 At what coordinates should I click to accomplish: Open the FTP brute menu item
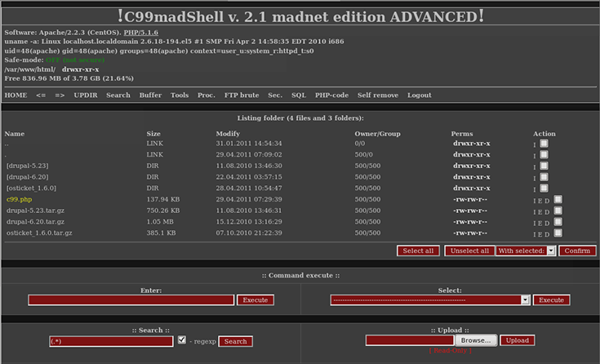pos(242,95)
